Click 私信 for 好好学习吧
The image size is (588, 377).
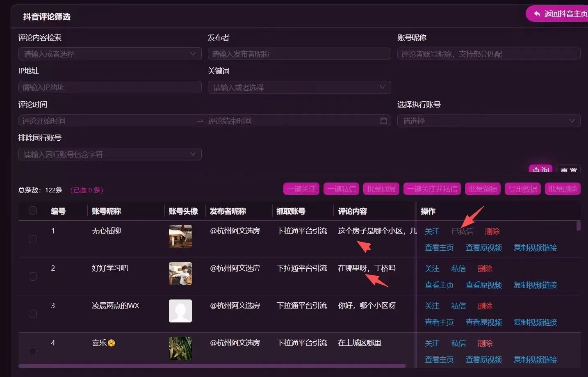click(x=458, y=269)
